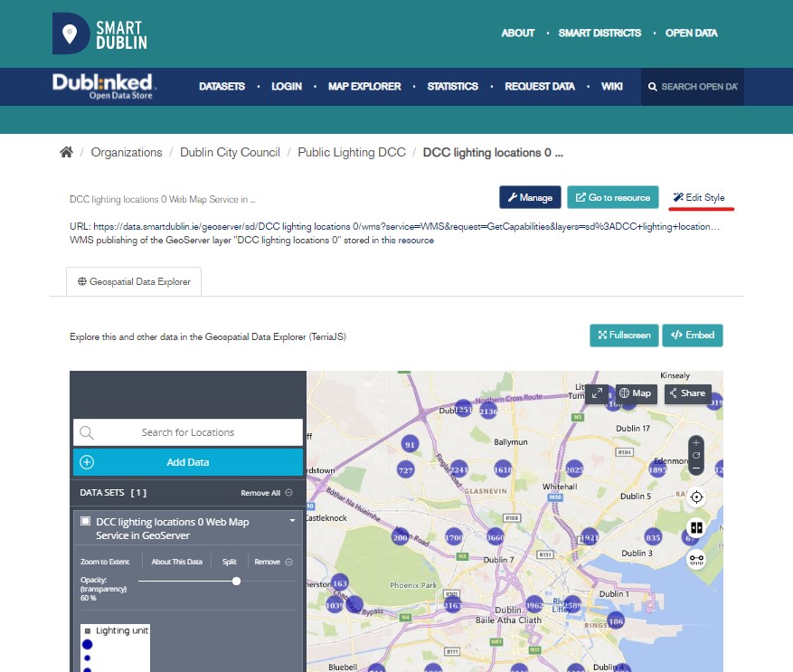The image size is (793, 672).
Task: Click the home breadcrumb icon
Action: (x=66, y=153)
